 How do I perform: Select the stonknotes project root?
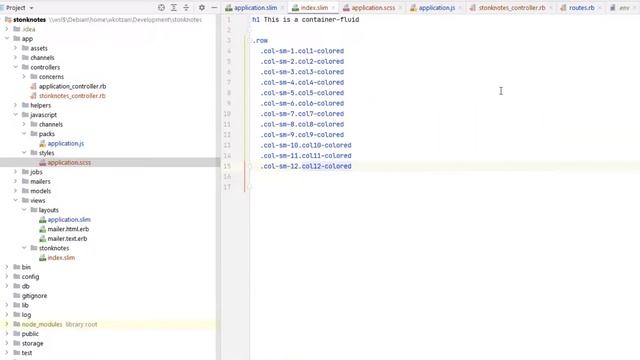tap(29, 20)
